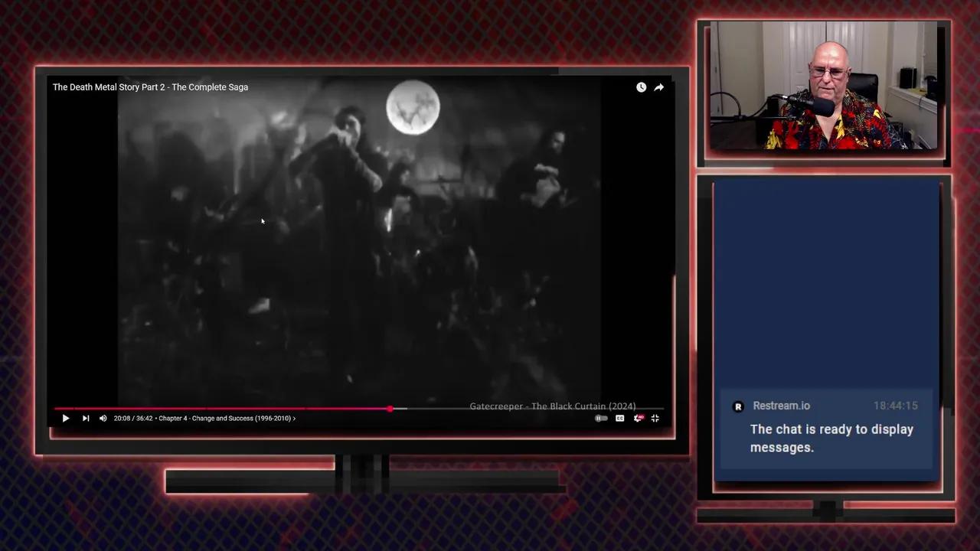Click the chat message 'The chat is ready to display messages.'

[831, 439]
